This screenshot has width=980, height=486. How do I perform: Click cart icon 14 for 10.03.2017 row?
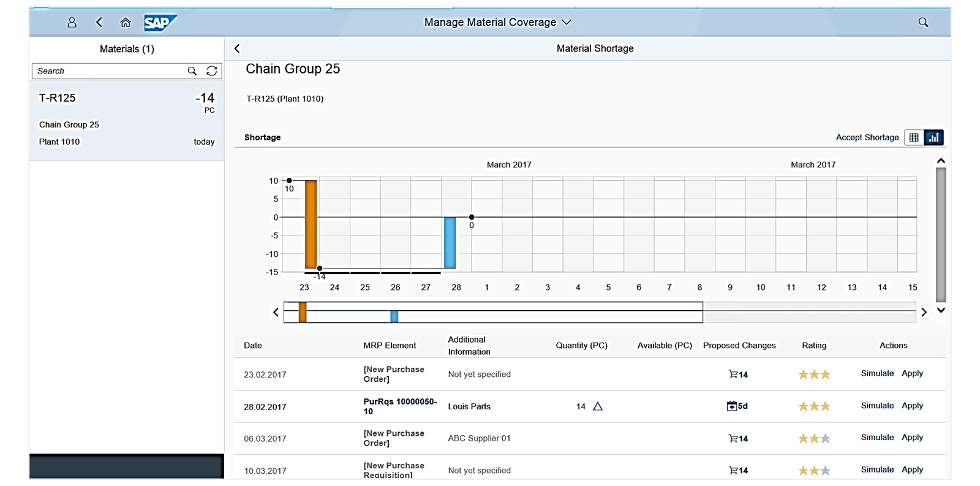tap(738, 470)
